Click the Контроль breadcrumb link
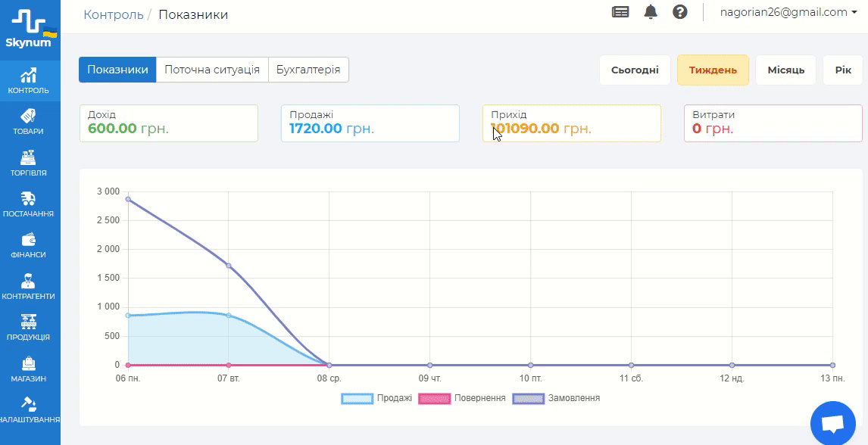Screen dimensions: 868x445 (114, 14)
